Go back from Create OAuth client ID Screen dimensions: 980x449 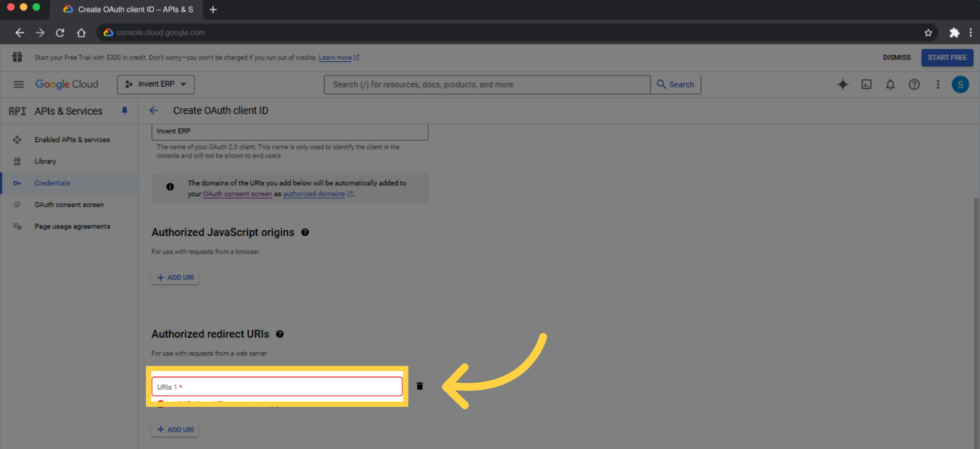pos(154,110)
